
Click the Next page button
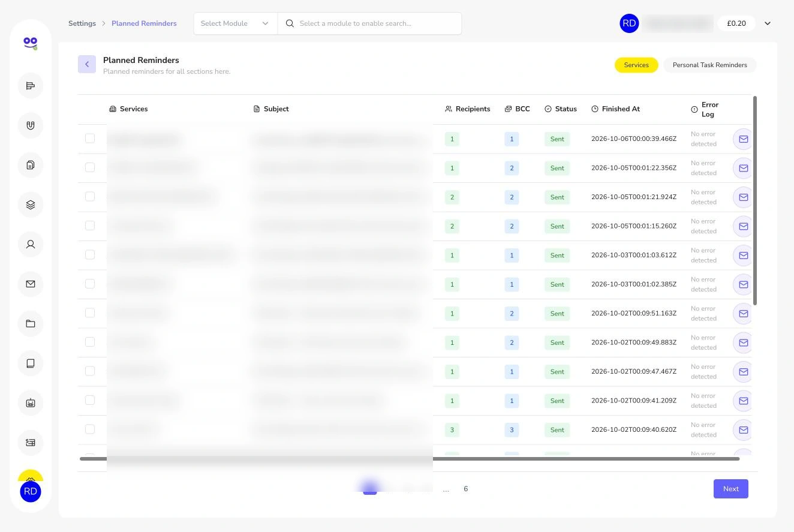coord(731,489)
